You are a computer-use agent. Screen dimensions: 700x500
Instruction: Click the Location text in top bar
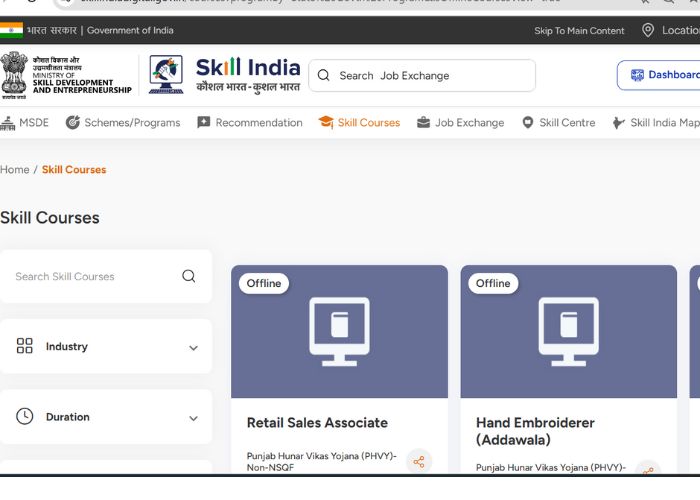tap(681, 30)
